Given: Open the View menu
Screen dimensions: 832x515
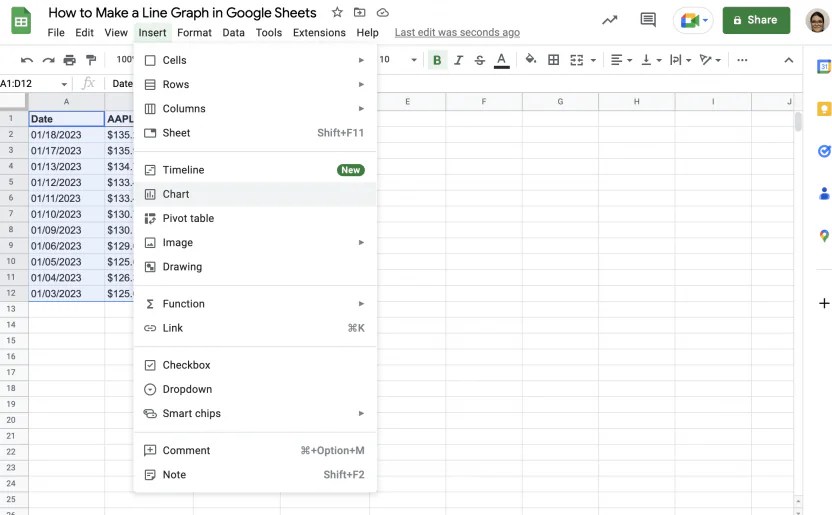Looking at the screenshot, I should (116, 33).
